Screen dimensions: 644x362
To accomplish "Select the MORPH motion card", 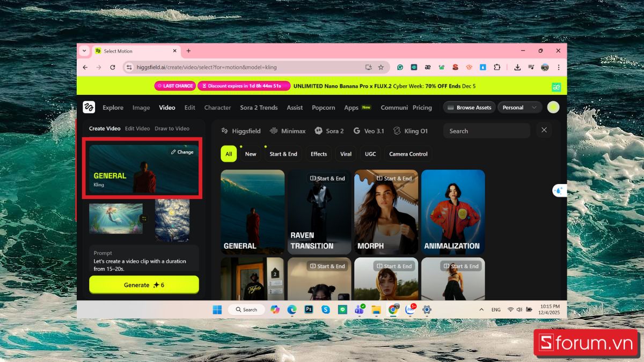I will point(386,212).
